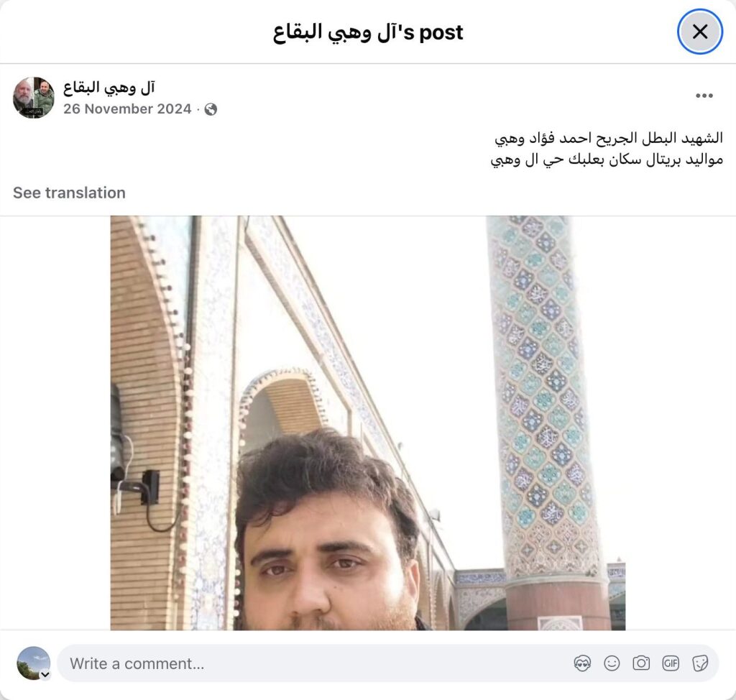Open the three-dot post options menu
Image resolution: width=736 pixels, height=700 pixels.
click(704, 96)
